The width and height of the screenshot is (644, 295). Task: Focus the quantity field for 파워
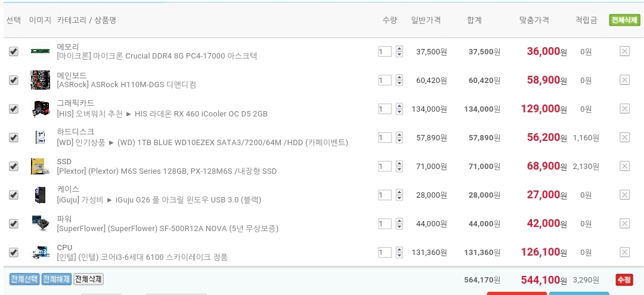385,223
